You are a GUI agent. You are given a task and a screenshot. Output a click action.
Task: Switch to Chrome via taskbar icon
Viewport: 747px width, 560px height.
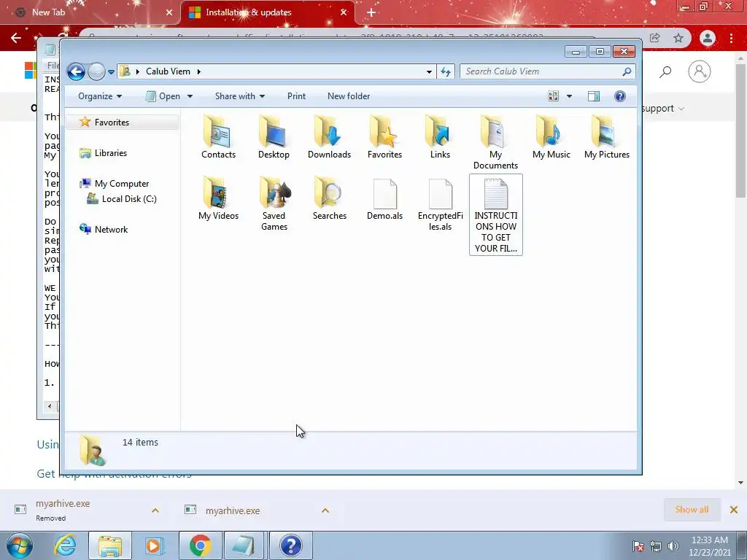[x=200, y=545]
